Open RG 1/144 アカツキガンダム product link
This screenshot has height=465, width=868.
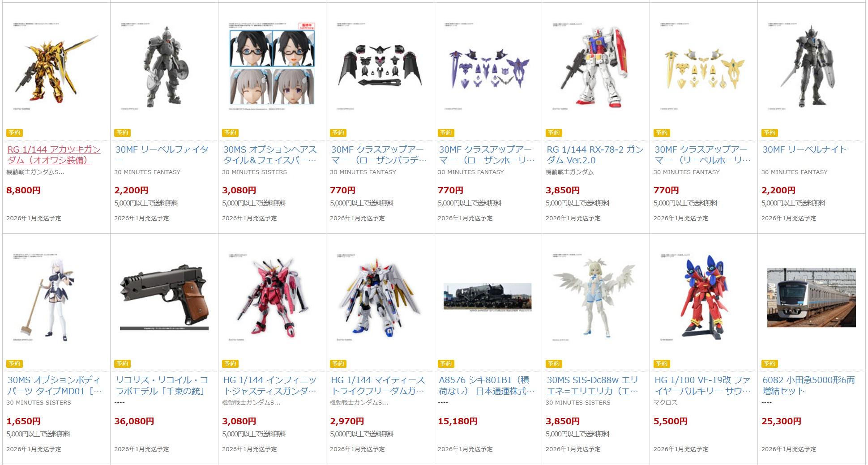pos(54,155)
